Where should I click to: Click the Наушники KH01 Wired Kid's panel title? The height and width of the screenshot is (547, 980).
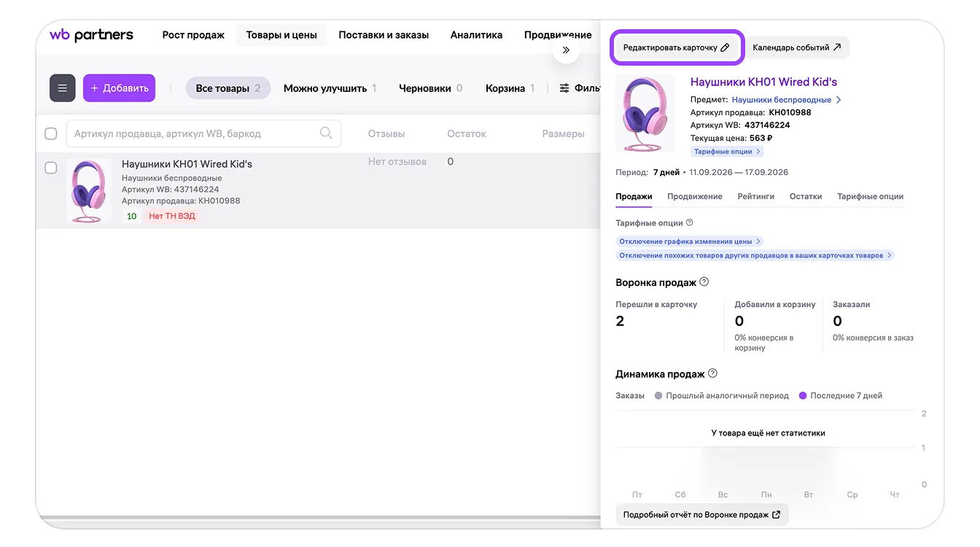tap(763, 82)
